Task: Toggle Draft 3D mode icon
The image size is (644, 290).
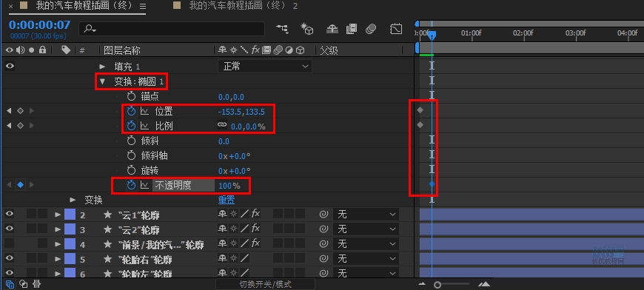Action: coord(306,29)
